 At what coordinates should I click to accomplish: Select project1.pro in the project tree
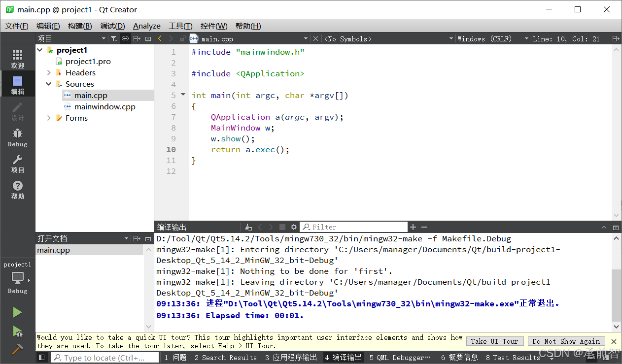[x=88, y=62]
